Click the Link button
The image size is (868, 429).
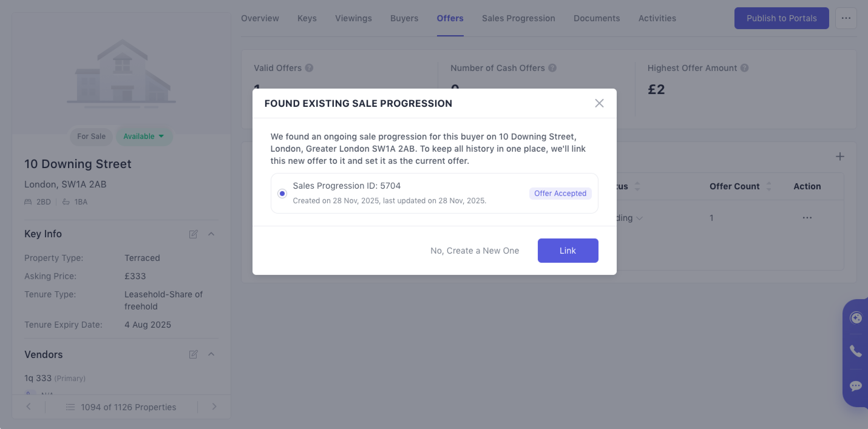point(568,251)
